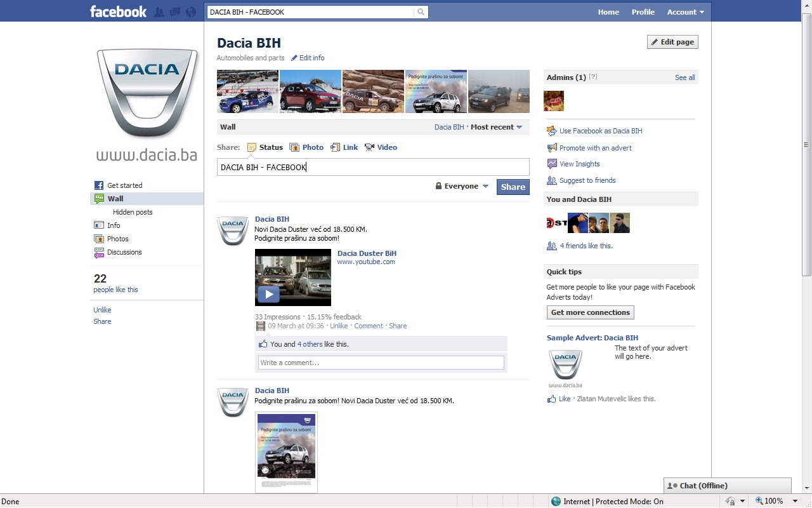
Task: Click Like under Sample Advert
Action: 565,399
